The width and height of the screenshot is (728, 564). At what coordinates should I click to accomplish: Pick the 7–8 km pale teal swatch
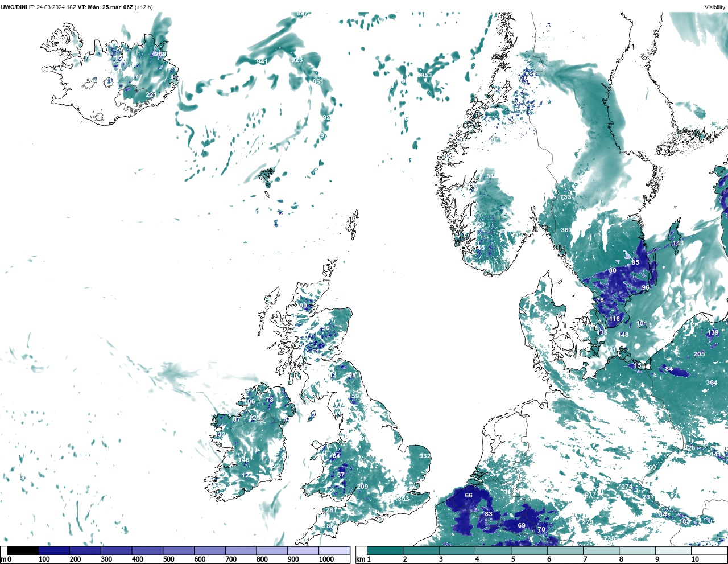pos(601,551)
